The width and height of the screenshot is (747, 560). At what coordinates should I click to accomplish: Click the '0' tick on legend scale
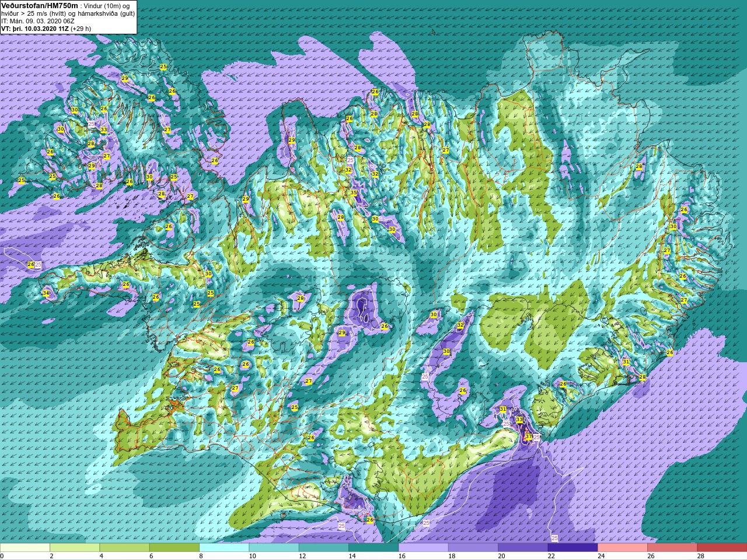coord(2,556)
